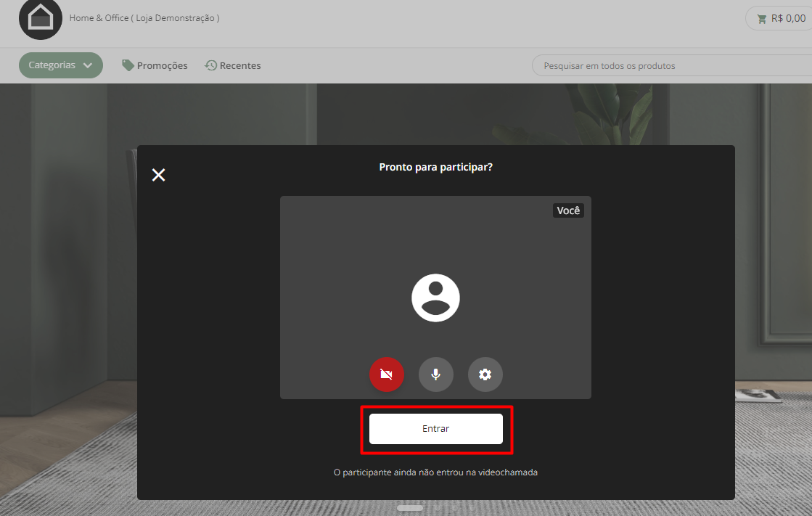
Task: Toggle the camera off button
Action: tap(386, 374)
